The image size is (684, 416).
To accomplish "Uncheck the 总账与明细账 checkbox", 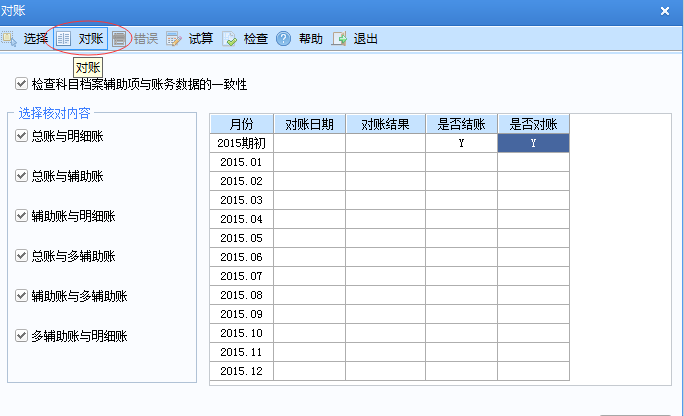I will tap(22, 136).
